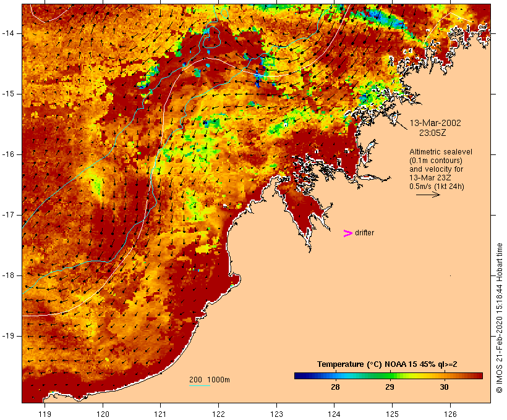
Task: Click the longitude axis label '122'
Action: [x=219, y=414]
